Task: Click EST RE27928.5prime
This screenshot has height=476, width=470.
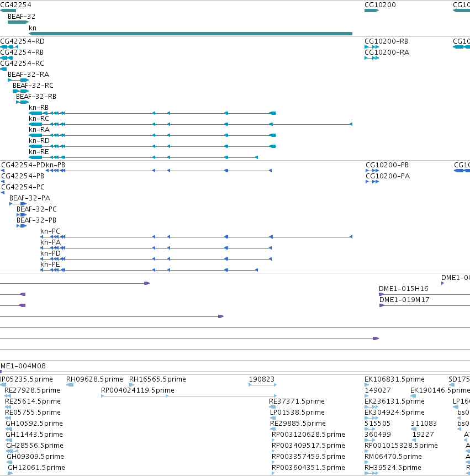Action: (32, 390)
